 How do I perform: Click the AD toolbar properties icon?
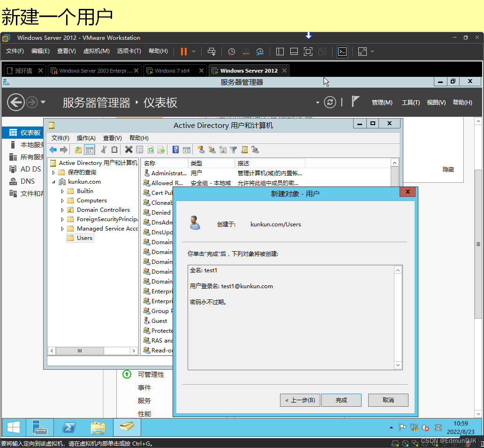tap(139, 150)
